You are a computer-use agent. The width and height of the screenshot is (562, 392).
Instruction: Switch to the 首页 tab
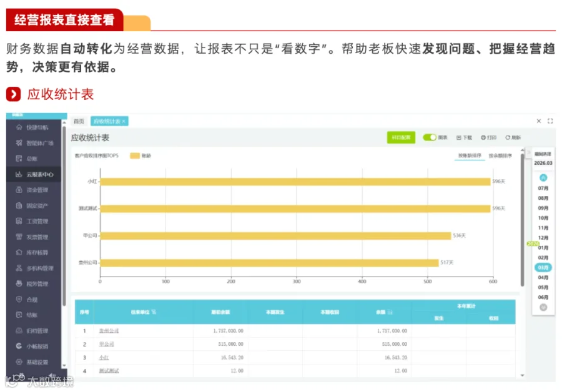coord(79,122)
